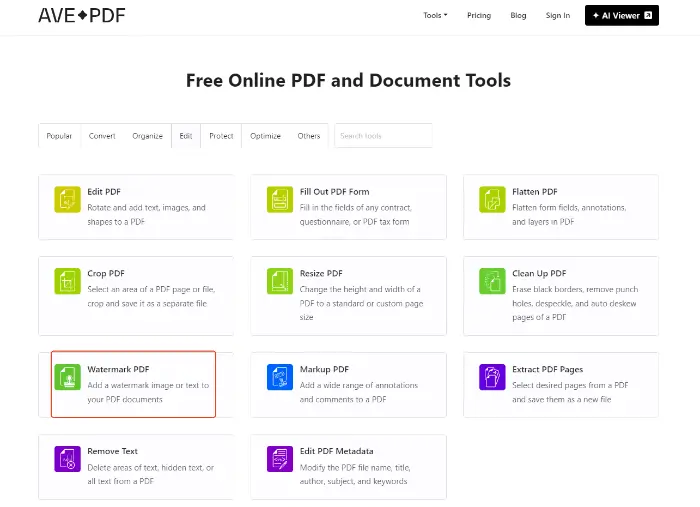Switch to the Organize tab

click(147, 136)
